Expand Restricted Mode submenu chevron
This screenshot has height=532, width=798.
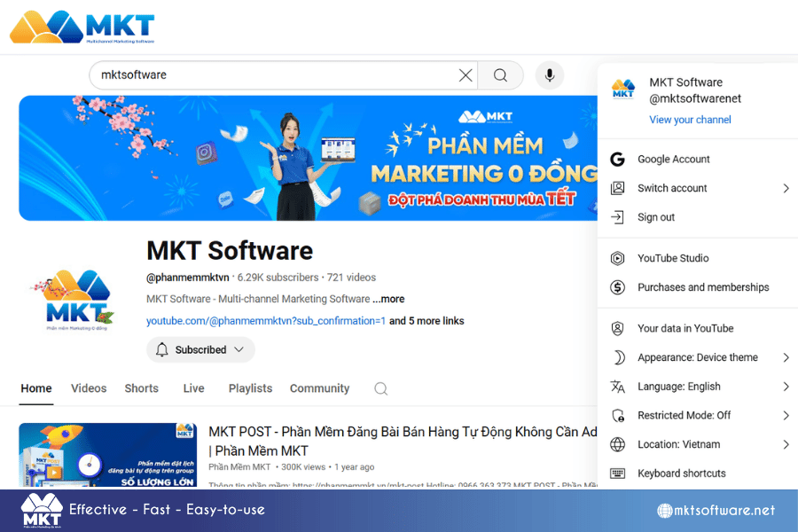pos(786,416)
